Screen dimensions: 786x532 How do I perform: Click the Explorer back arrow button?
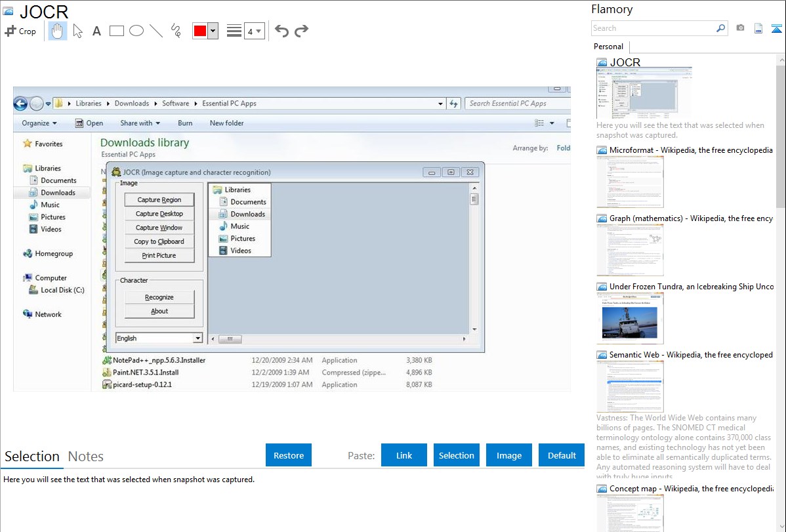20,104
